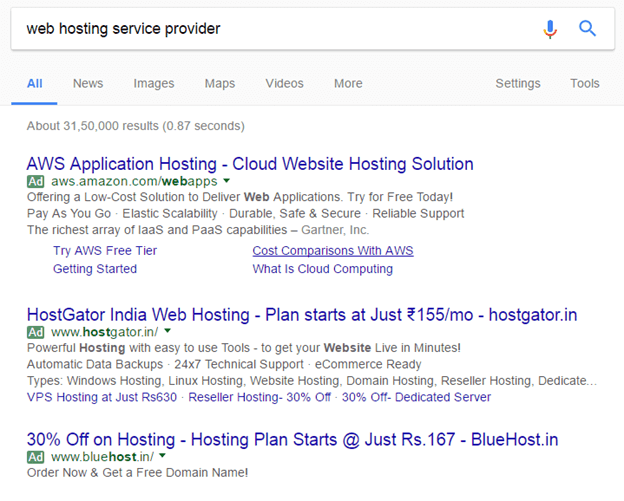
Task: Click the www.hostgator.in/ URL text
Action: click(x=105, y=332)
